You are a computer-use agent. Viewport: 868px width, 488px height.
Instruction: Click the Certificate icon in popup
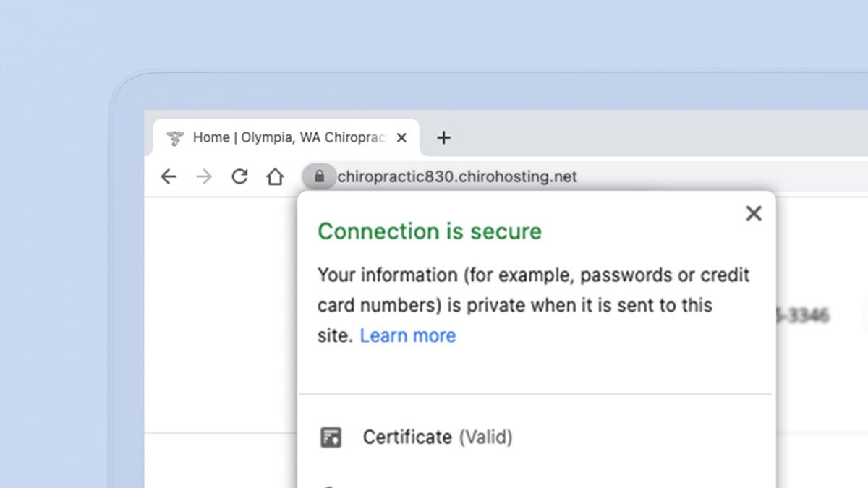(x=331, y=437)
